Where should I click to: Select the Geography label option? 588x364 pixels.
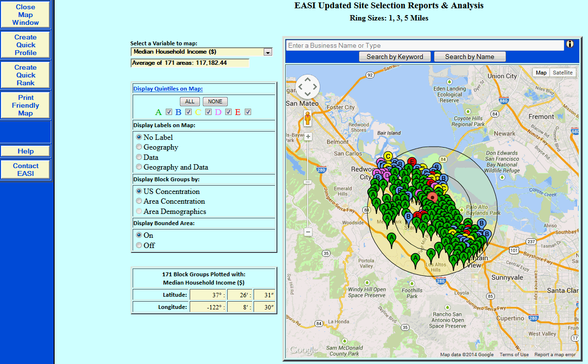coord(139,147)
